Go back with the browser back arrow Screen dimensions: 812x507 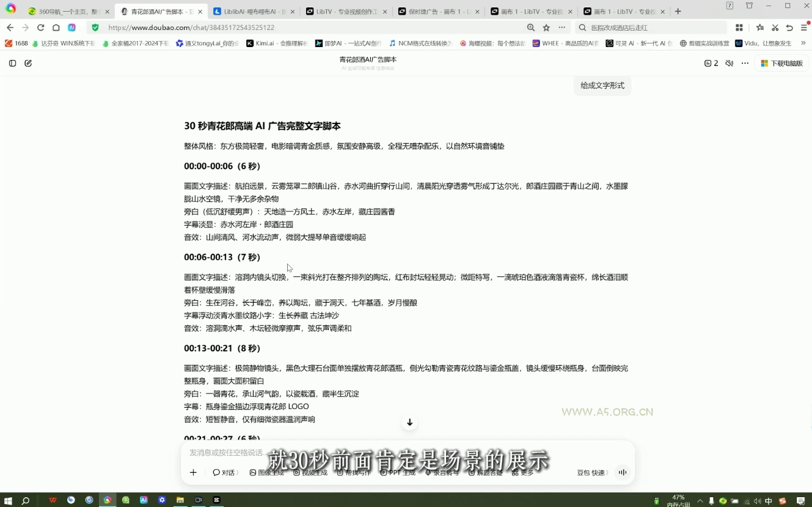point(10,28)
